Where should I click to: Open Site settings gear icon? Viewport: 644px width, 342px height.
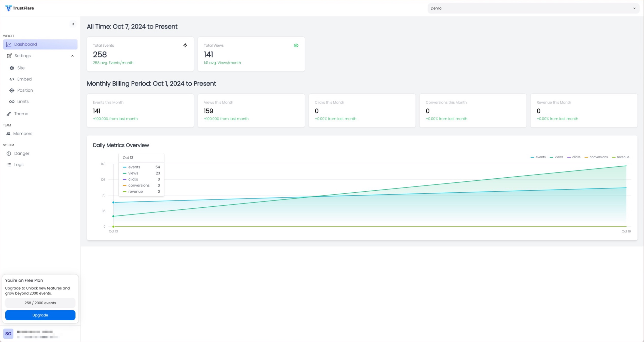click(12, 68)
